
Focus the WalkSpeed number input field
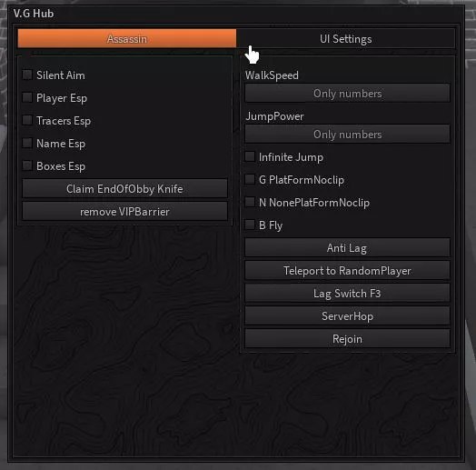click(x=347, y=94)
